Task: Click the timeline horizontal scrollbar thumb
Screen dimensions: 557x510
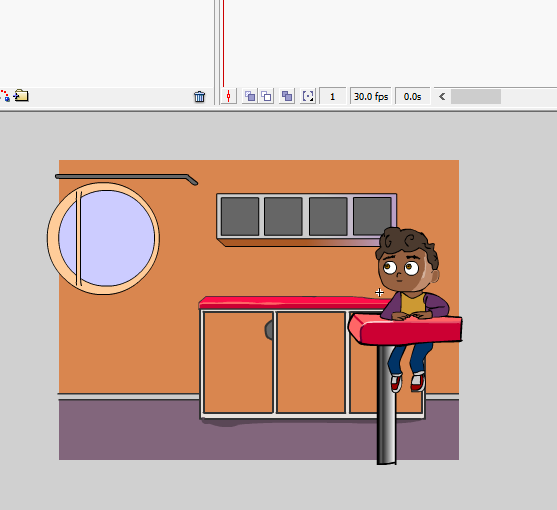Action: pyautogui.click(x=476, y=97)
